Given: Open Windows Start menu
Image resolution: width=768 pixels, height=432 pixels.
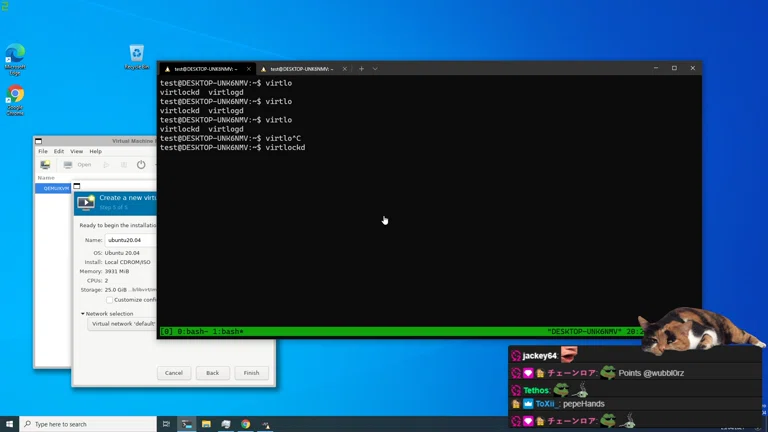Looking at the screenshot, I should coord(9,424).
